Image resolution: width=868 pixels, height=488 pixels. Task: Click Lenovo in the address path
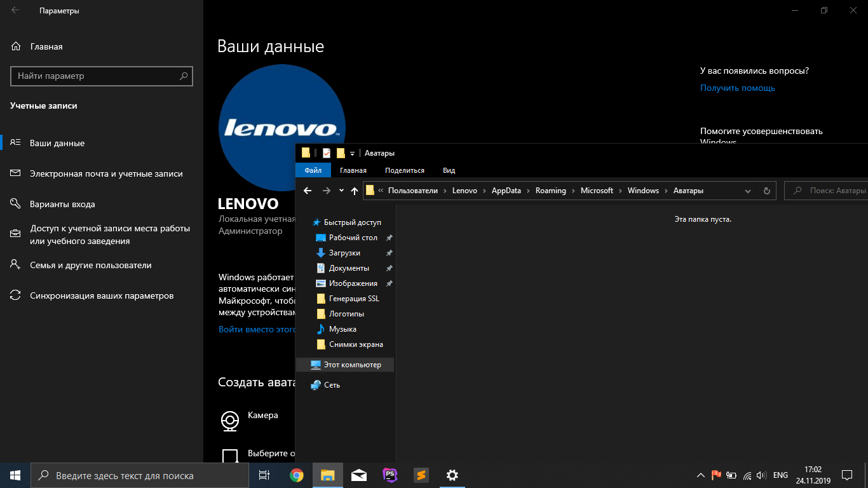click(465, 191)
